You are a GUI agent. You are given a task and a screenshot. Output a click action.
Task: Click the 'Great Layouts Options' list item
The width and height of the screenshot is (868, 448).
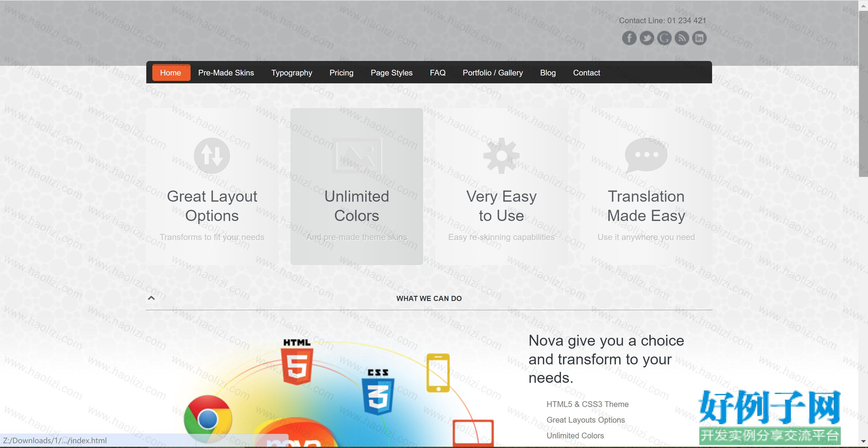click(x=586, y=420)
